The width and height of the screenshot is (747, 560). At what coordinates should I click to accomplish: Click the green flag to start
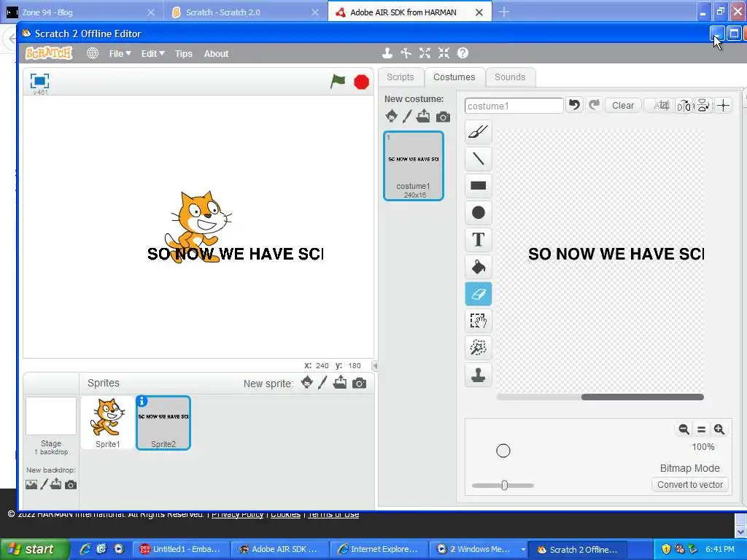point(338,82)
